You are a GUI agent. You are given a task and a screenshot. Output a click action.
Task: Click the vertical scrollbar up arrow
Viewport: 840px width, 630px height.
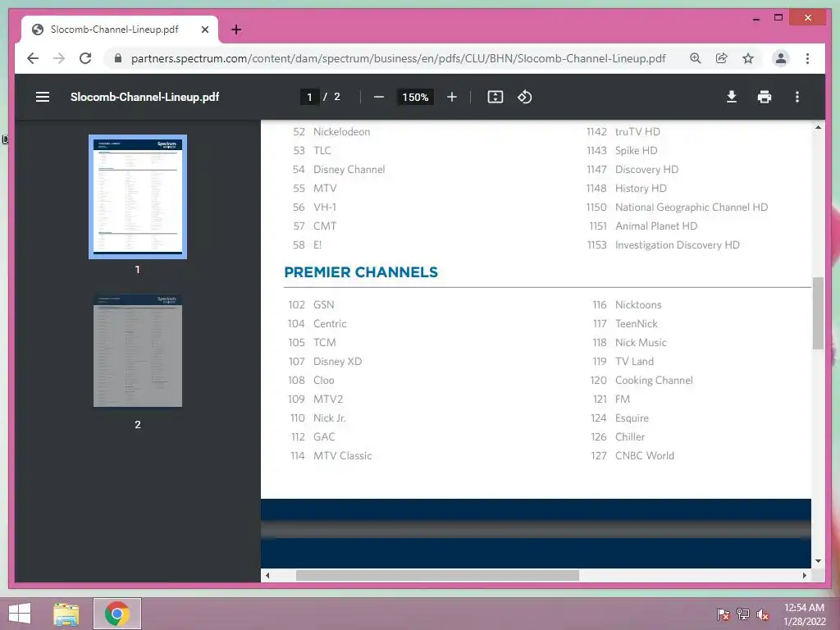818,127
